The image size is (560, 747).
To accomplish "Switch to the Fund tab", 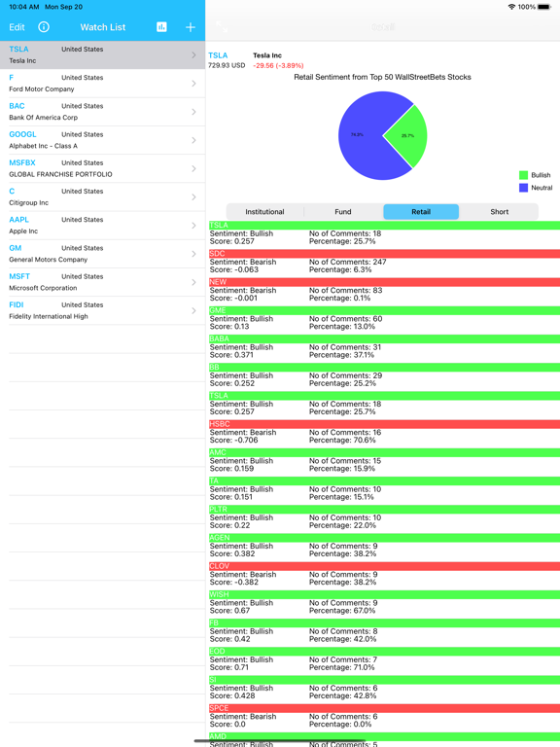I will [x=343, y=211].
